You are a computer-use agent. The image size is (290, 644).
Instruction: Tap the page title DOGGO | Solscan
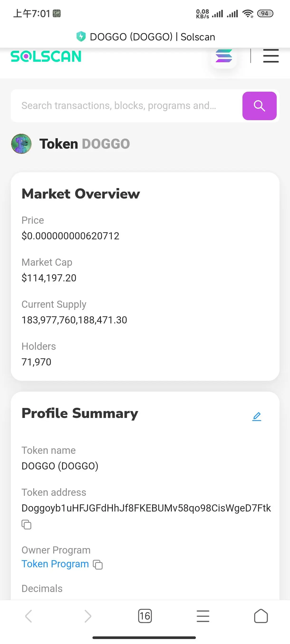pyautogui.click(x=152, y=37)
